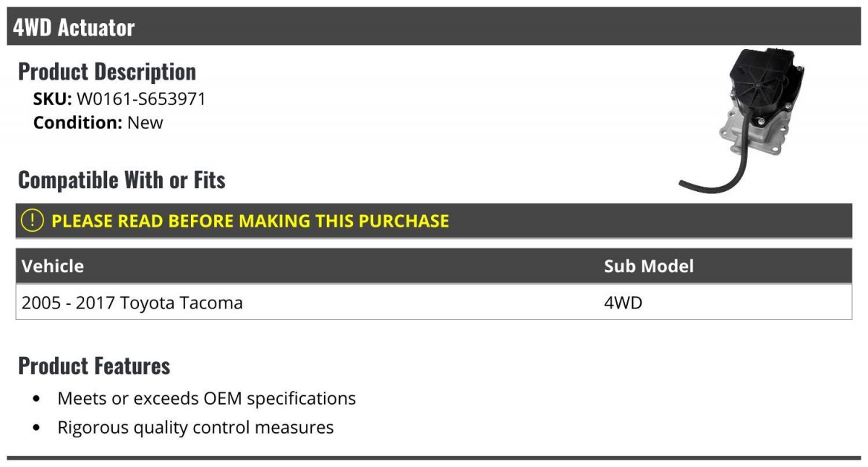
Task: Click the Sub Model column header
Action: click(649, 266)
